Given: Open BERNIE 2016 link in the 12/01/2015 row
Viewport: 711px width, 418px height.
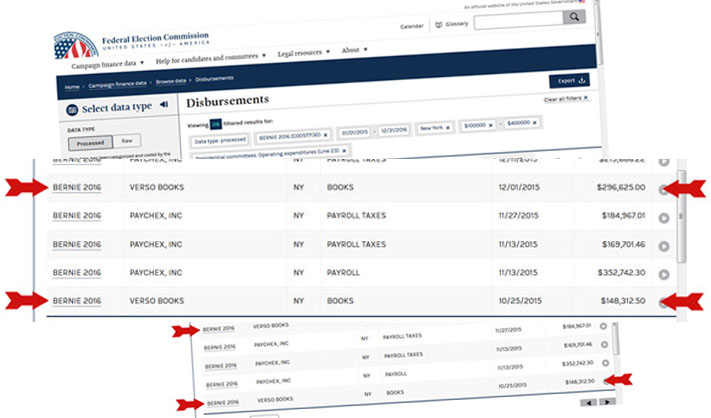Looking at the screenshot, I should [77, 187].
